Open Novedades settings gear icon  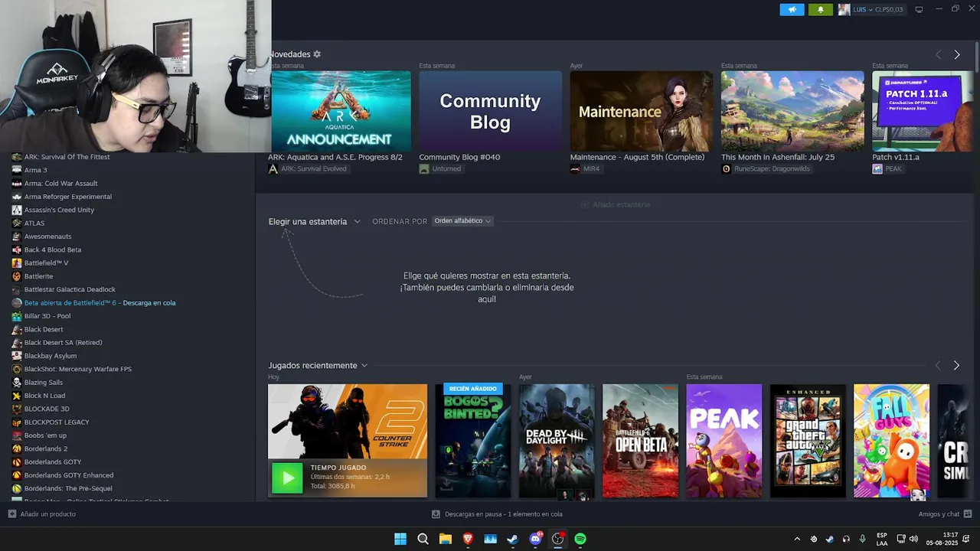pyautogui.click(x=317, y=54)
